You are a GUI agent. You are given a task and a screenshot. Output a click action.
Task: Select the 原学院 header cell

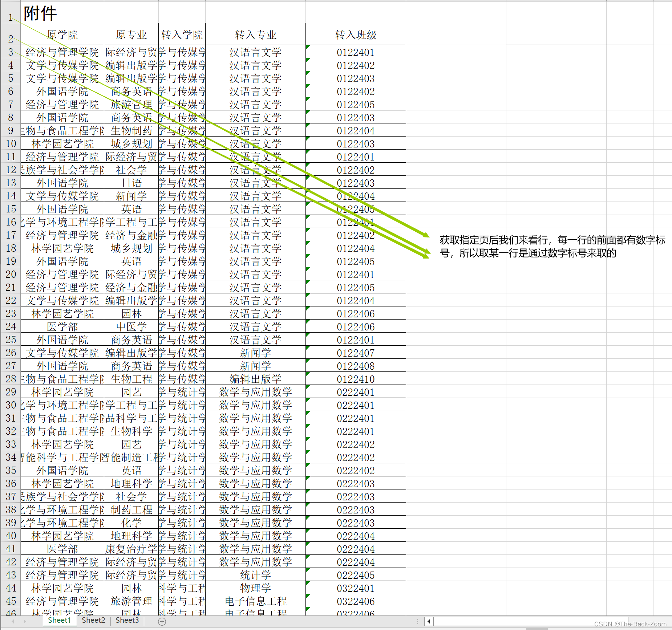62,34
